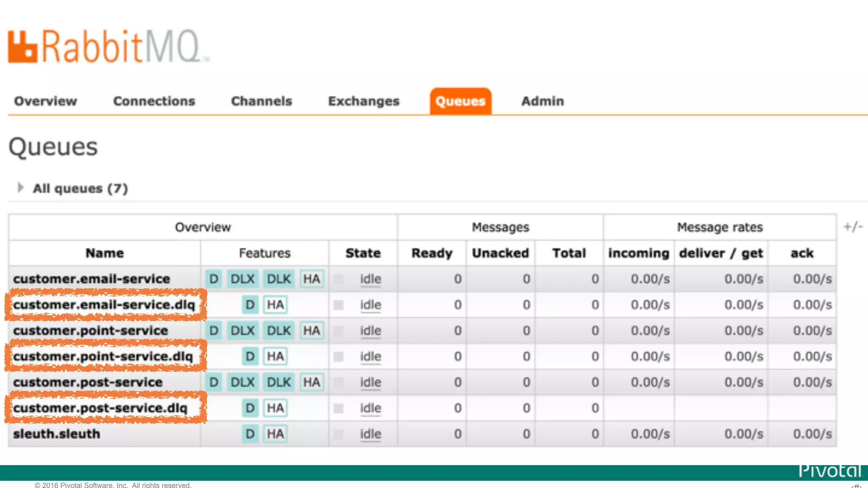Sort table by Name column header
The height and width of the screenshot is (488, 868).
[105, 253]
